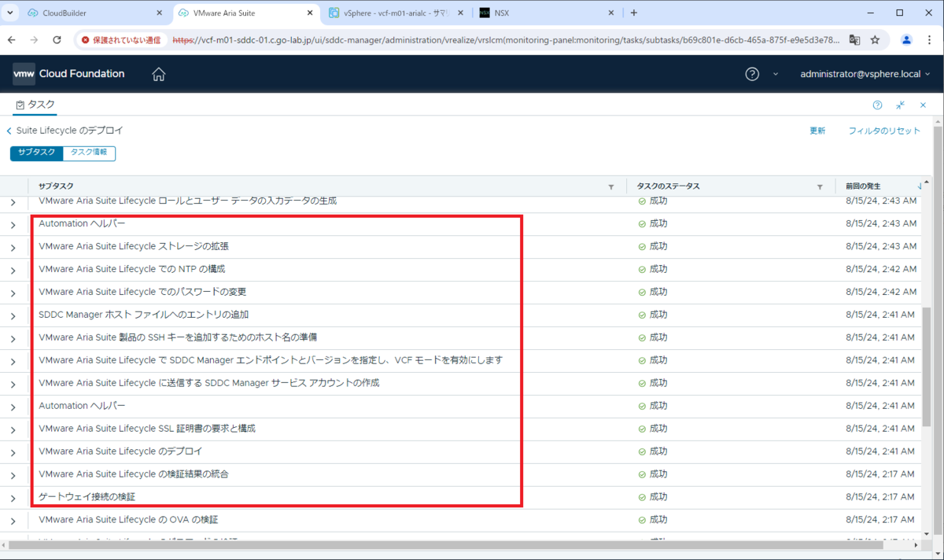Open a new browser tab with the plus icon
This screenshot has width=944, height=560.
(x=634, y=13)
